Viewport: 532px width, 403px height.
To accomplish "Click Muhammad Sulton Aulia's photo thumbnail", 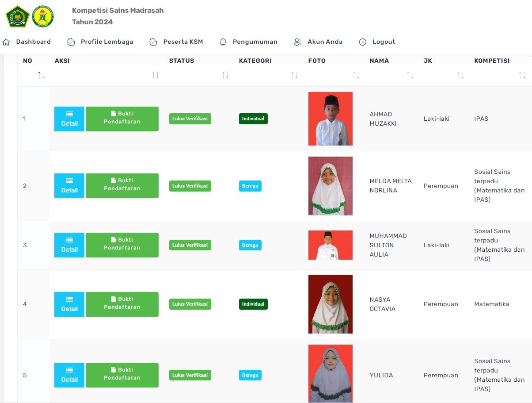I will [331, 245].
